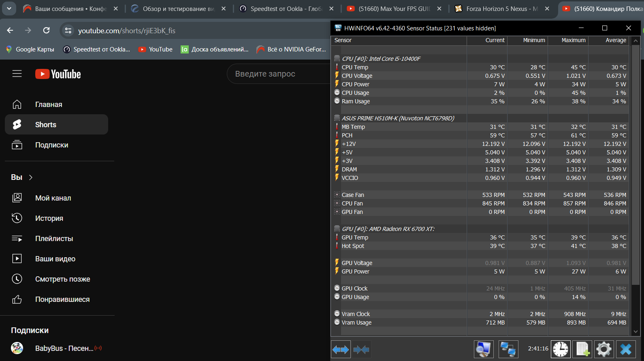Click the Minimum column header
This screenshot has height=361, width=644.
pos(528,40)
